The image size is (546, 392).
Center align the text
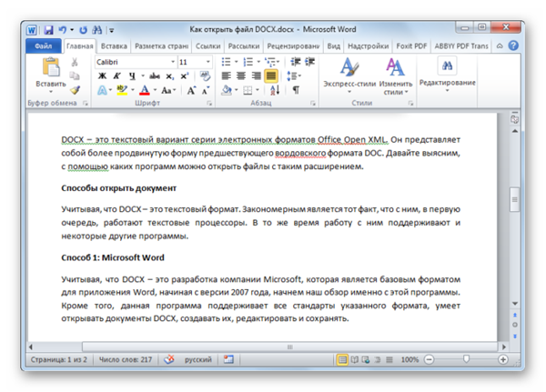241,75
